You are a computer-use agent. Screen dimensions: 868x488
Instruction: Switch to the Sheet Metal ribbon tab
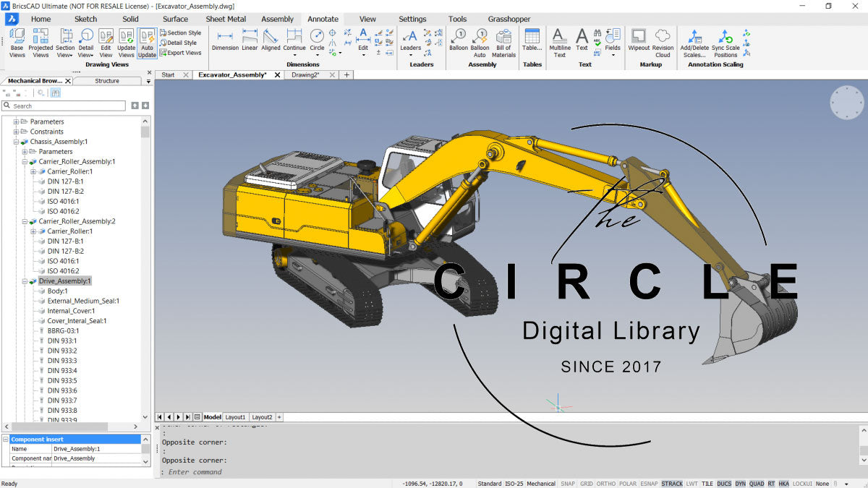click(x=226, y=19)
